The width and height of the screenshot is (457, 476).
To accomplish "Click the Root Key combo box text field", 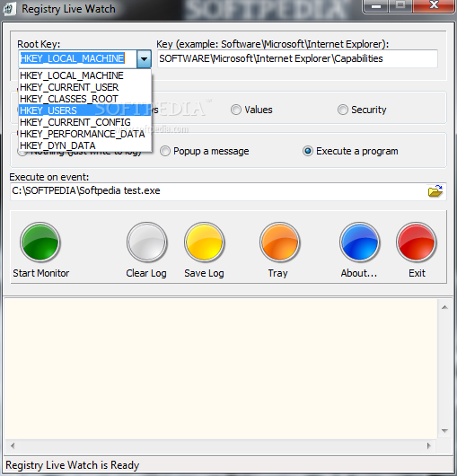I will [x=77, y=59].
